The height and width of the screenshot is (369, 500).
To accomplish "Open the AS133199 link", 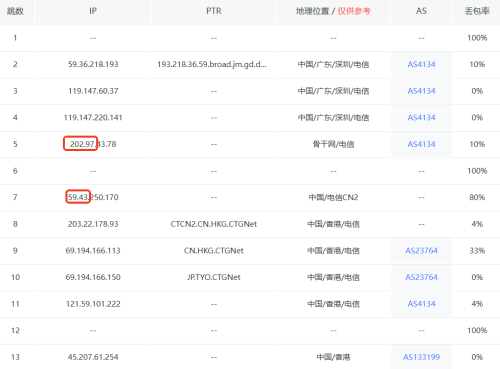I will 421,357.
